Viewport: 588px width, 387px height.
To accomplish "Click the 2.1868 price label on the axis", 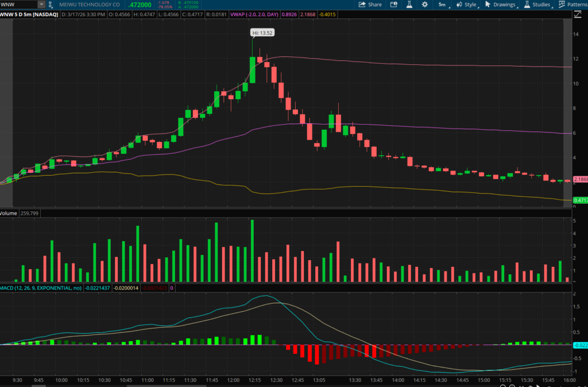I will [580, 179].
